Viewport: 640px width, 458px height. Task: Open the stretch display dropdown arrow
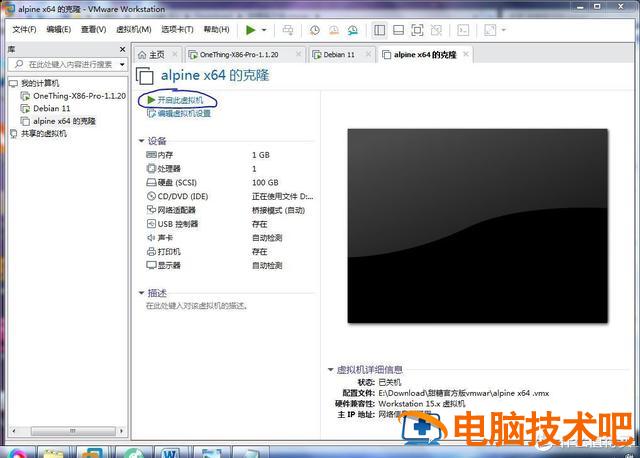[x=503, y=30]
